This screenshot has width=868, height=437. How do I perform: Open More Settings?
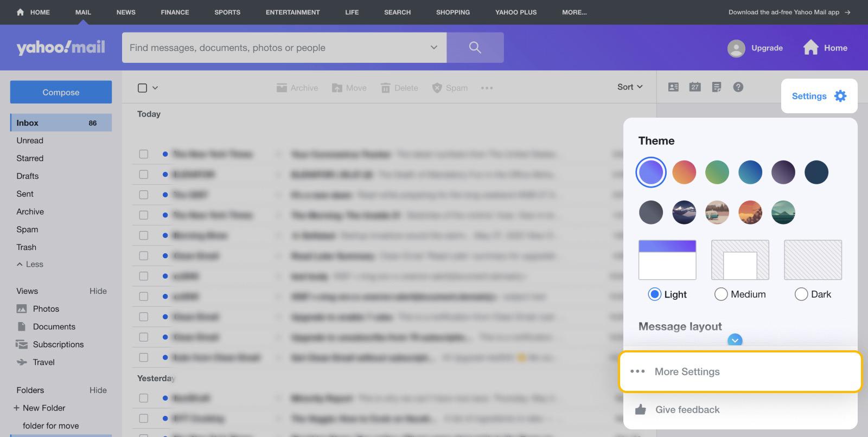(687, 372)
